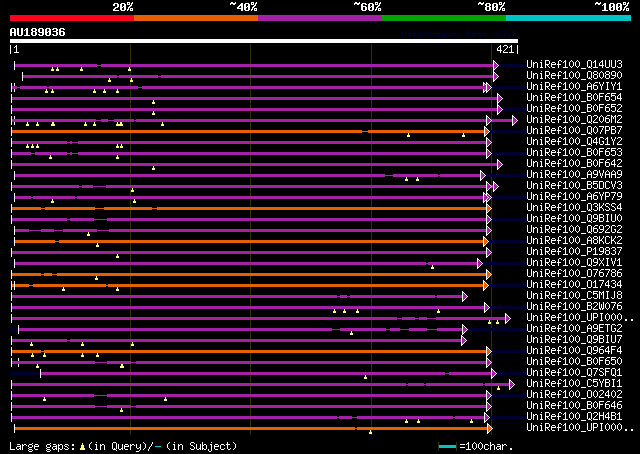Screen dimensions: 640x454
Task: Click the purple UniRef100_B0F652 alignment bar
Action: pyautogui.click(x=255, y=109)
